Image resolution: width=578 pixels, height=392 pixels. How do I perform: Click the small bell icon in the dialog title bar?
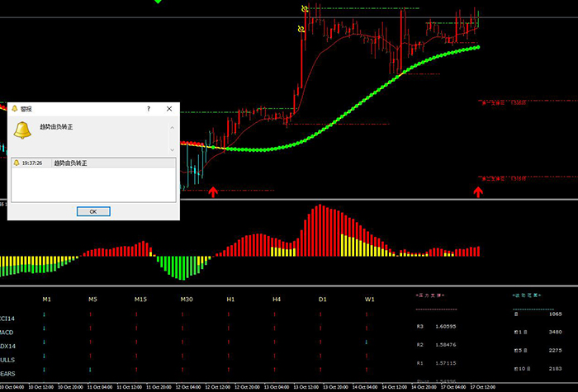15,108
